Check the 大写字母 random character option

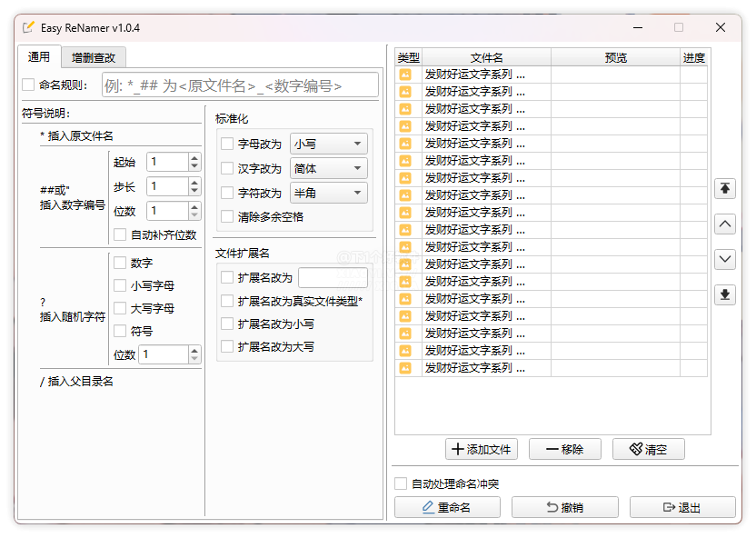tap(120, 308)
